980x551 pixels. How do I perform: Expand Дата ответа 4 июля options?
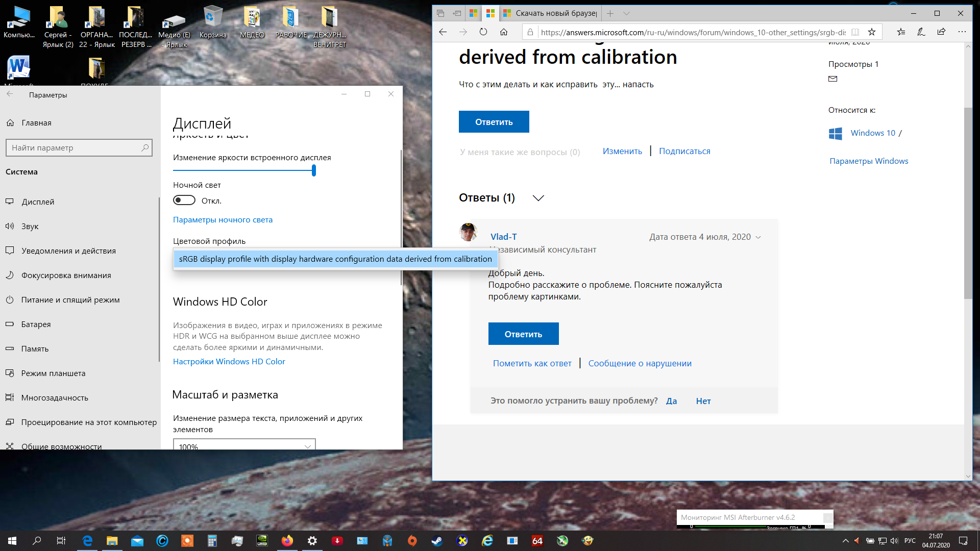coord(758,237)
